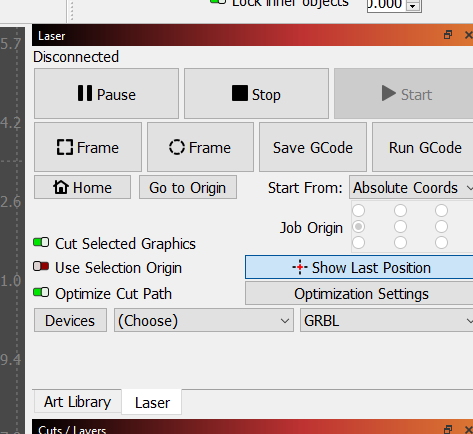Click the circular rubber-band Frame button
The width and height of the screenshot is (473, 434).
click(x=200, y=147)
